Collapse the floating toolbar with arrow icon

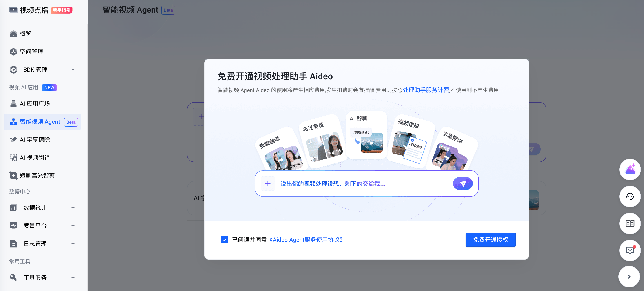coord(629,276)
